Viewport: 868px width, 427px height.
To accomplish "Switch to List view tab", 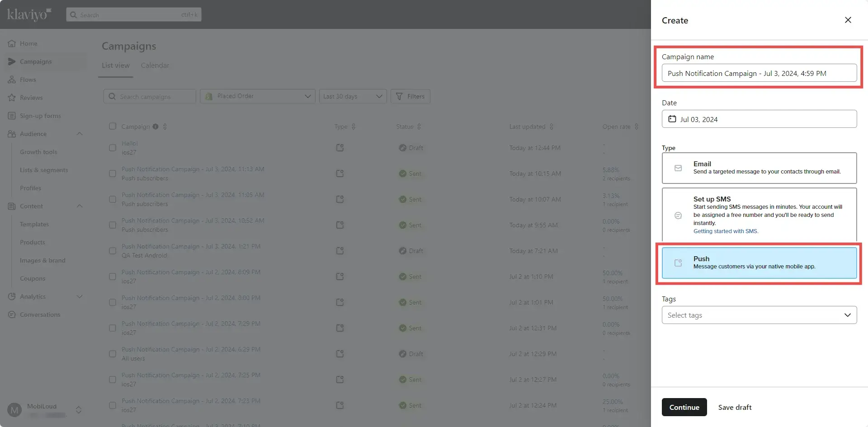I will (x=116, y=66).
